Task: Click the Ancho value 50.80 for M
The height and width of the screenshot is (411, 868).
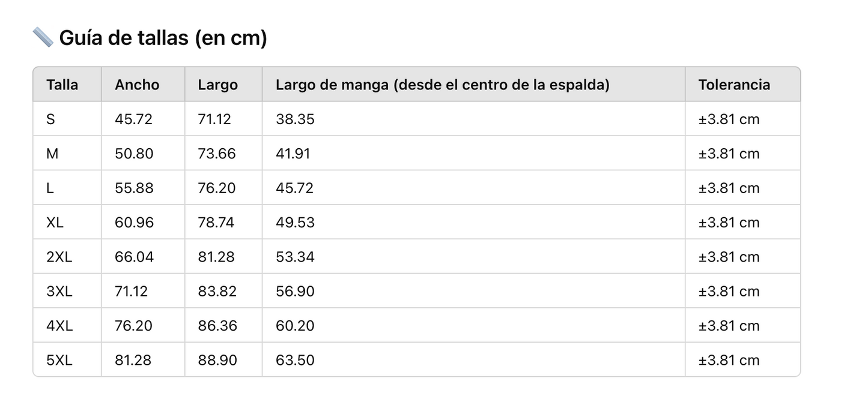Action: click(134, 154)
